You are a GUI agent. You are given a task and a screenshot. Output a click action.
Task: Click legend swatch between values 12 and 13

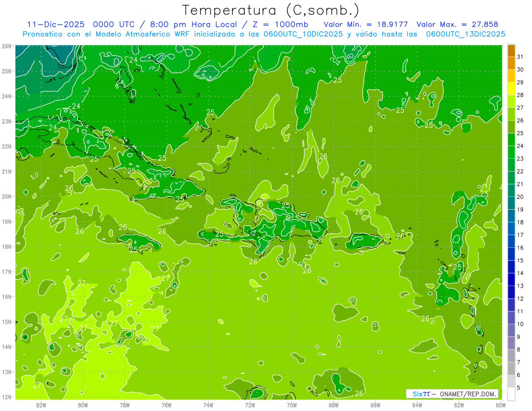coord(511,292)
